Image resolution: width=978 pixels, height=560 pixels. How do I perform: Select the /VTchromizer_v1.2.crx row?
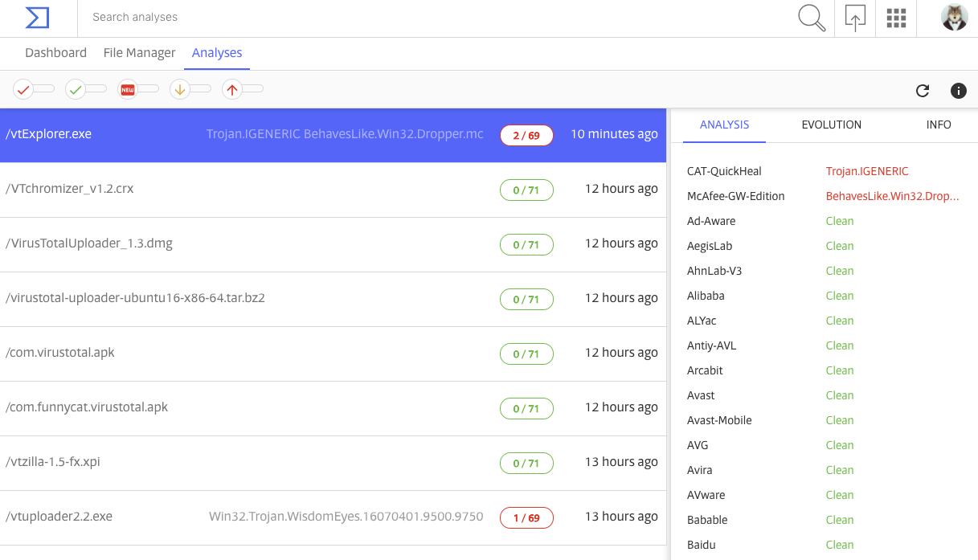point(334,190)
